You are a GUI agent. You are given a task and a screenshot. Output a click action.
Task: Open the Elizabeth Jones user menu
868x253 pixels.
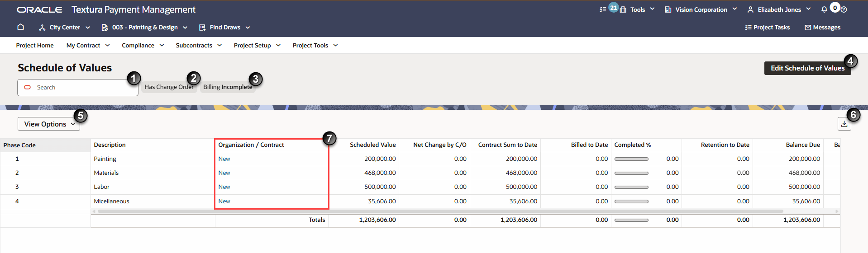[x=808, y=9]
